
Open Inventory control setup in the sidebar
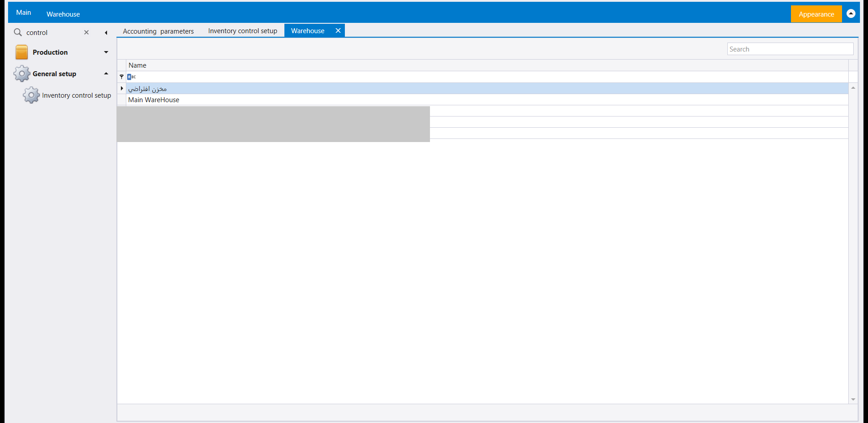[77, 95]
